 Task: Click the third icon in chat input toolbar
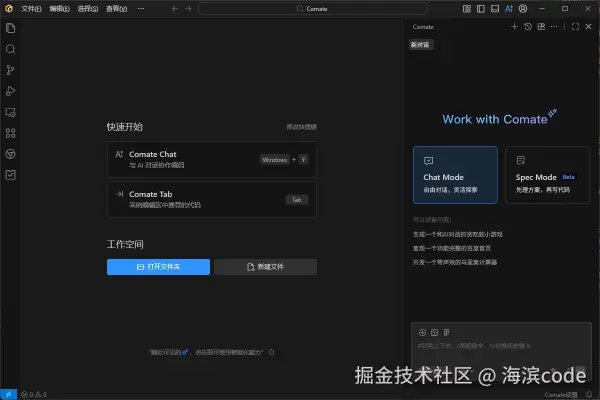point(447,332)
